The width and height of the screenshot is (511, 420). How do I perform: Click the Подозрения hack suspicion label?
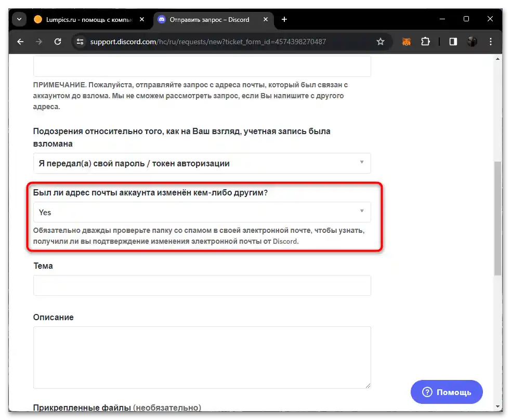(181, 137)
